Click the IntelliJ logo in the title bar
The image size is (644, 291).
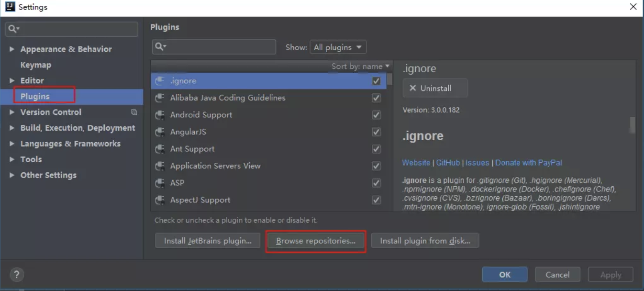point(10,7)
